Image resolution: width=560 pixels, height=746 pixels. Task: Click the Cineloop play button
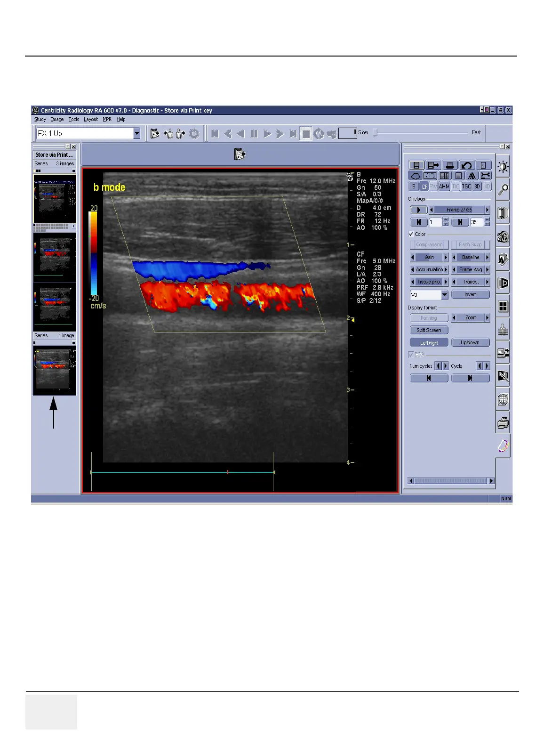418,210
